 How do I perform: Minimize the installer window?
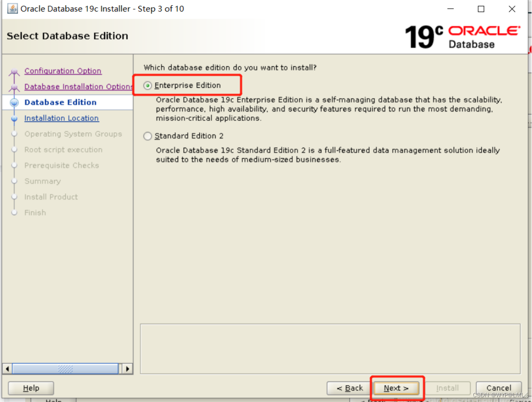(x=450, y=9)
